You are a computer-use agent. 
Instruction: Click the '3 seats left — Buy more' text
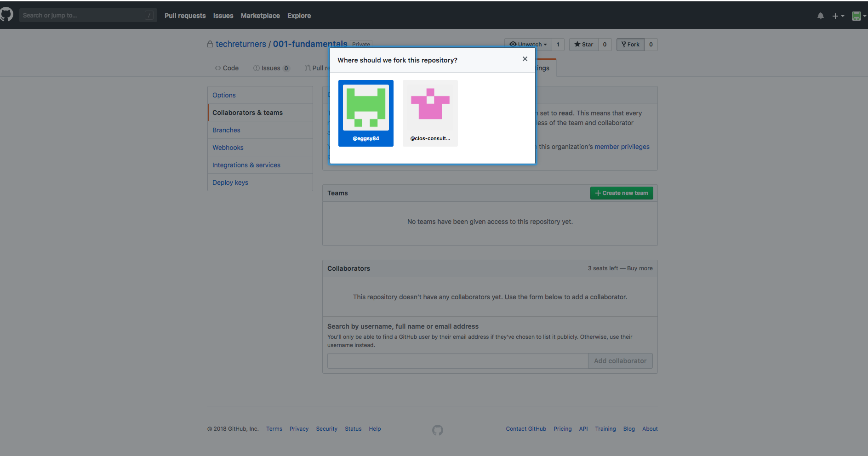click(x=620, y=268)
